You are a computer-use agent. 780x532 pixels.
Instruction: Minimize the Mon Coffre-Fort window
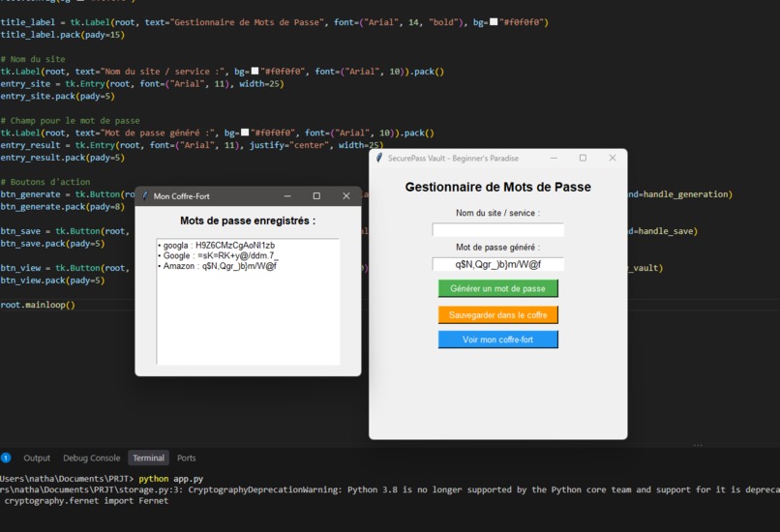(x=287, y=196)
